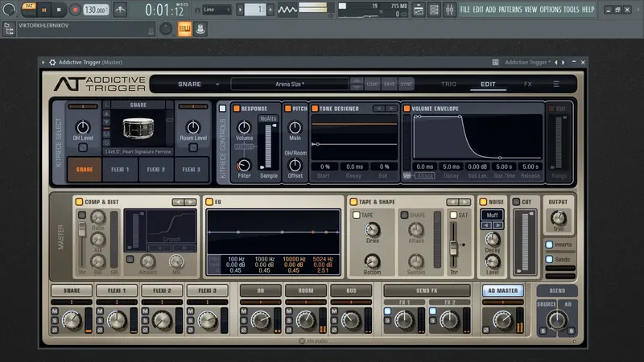Toggle the EQ section on/off

[209, 202]
